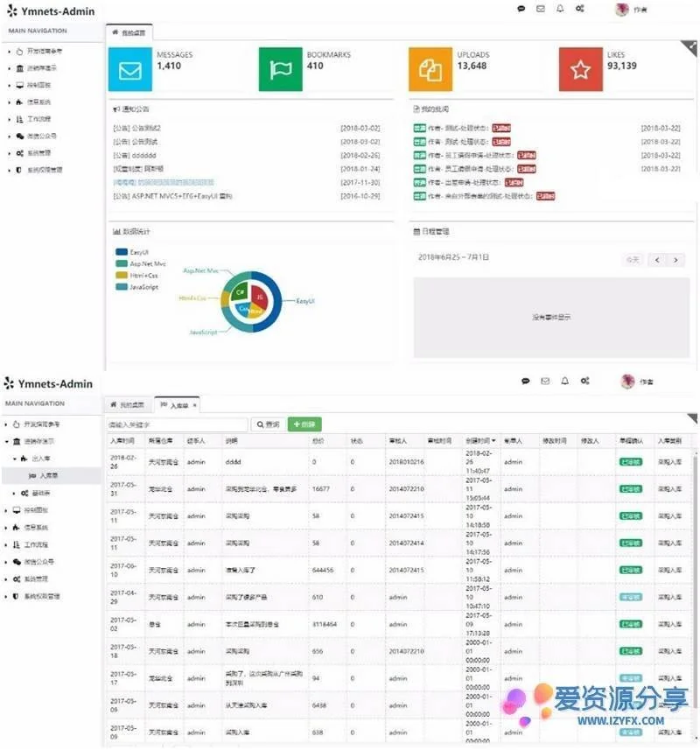Viewport: 700px width, 750px height.
Task: Open the chat bubble icon in the top header
Action: (x=522, y=9)
